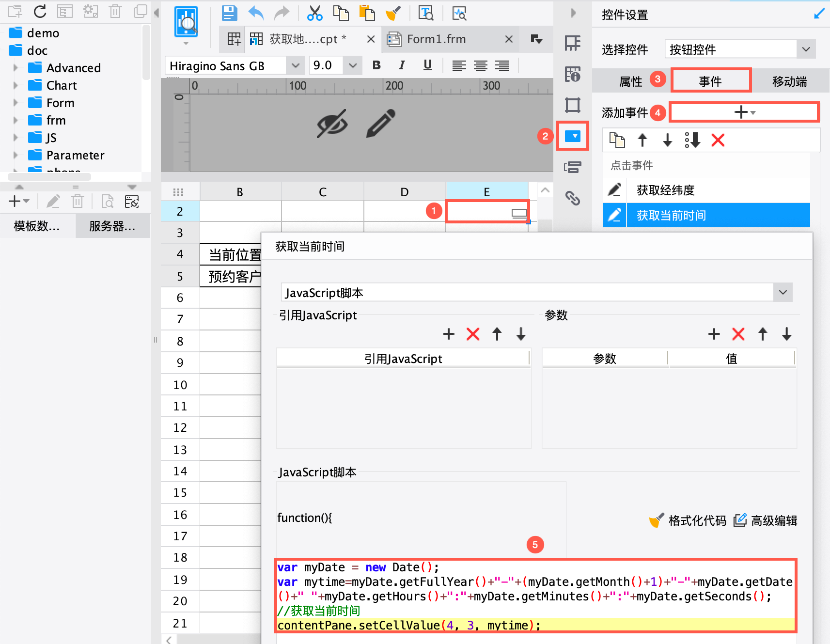The height and width of the screenshot is (644, 830).
Task: Click 格式化代码 to format the script
Action: (x=688, y=520)
